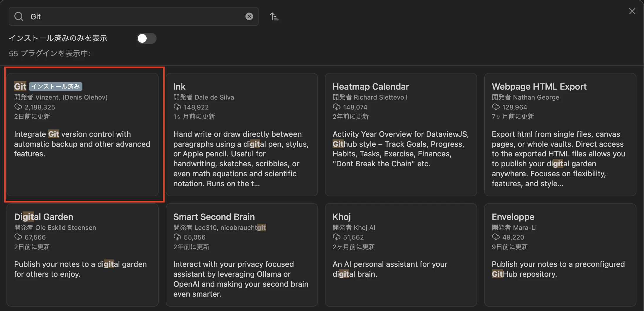Open the Digital Garden plugin card
Screen dimensions: 644x311
click(x=82, y=255)
